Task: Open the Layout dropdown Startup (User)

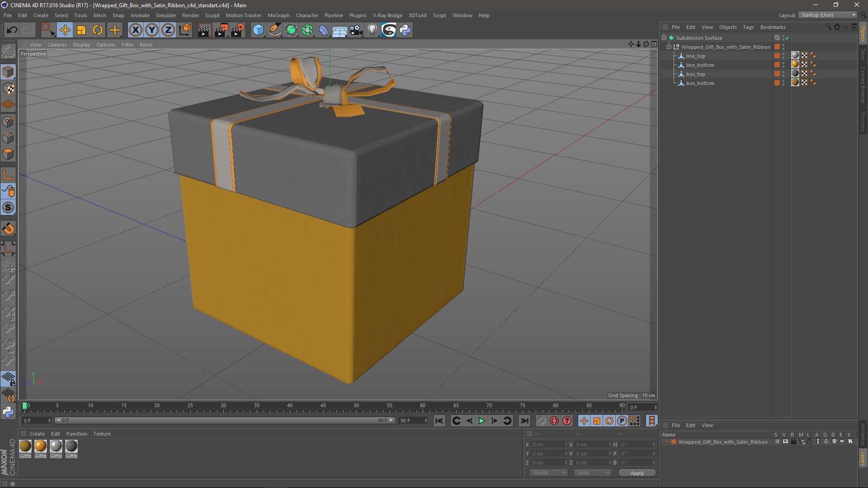Action: [828, 15]
